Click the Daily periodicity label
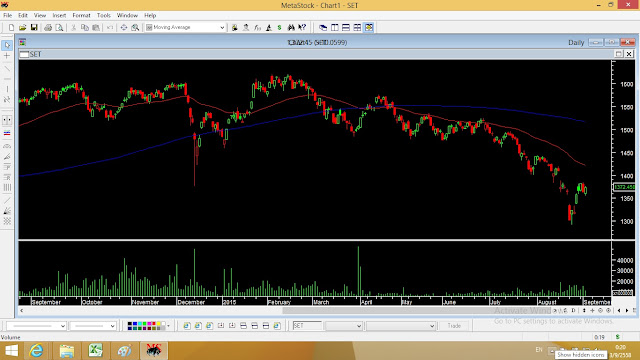Viewport: 640px width, 360px height. click(x=576, y=42)
